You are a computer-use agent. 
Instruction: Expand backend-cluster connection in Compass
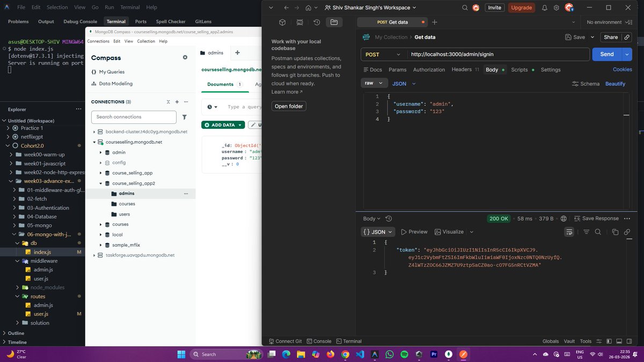pos(94,131)
